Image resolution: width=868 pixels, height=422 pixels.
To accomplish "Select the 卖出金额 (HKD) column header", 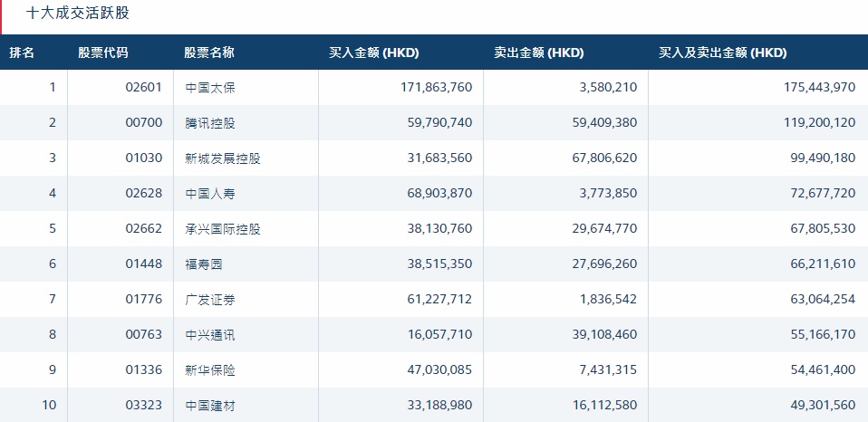I will 538,53.
